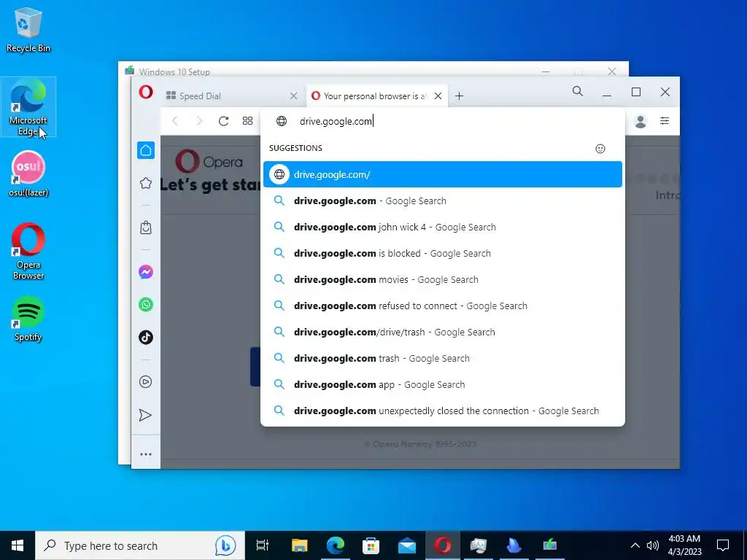Open the notification center icon
The height and width of the screenshot is (560, 747).
coord(723,545)
